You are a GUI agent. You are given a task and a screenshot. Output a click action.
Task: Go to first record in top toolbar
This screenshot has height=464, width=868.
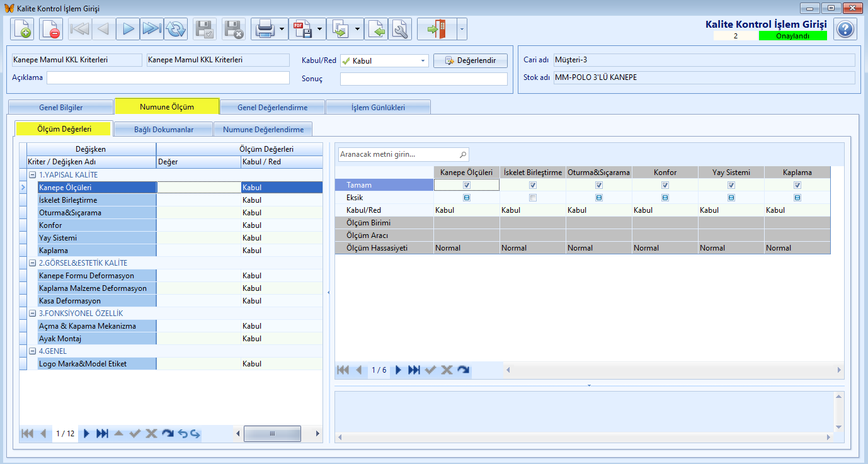click(80, 29)
